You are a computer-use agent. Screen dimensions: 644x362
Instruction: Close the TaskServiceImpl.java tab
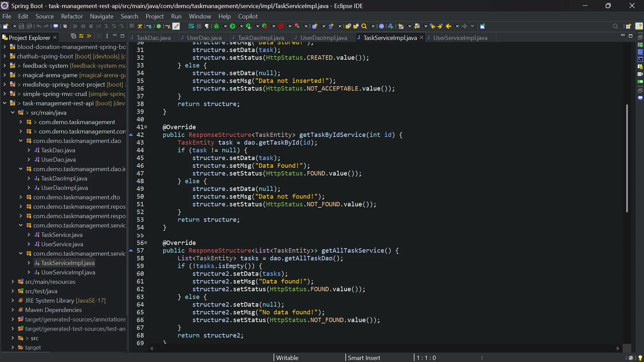[422, 38]
